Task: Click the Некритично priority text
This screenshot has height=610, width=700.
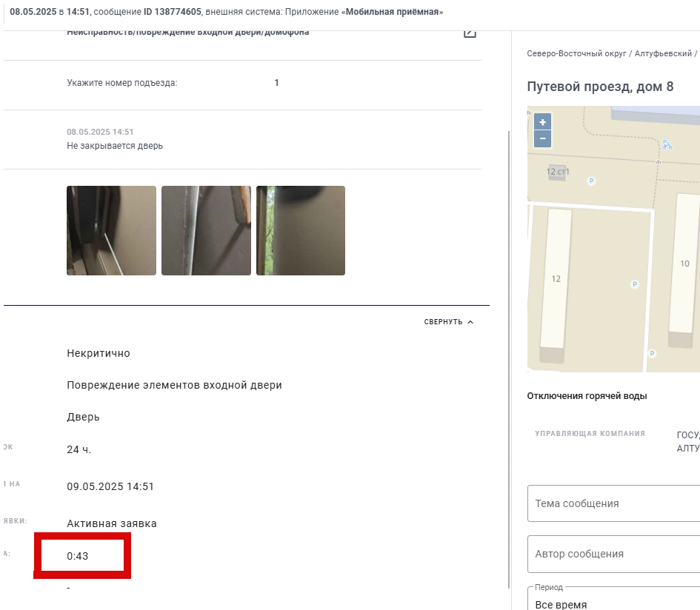Action: pyautogui.click(x=99, y=353)
